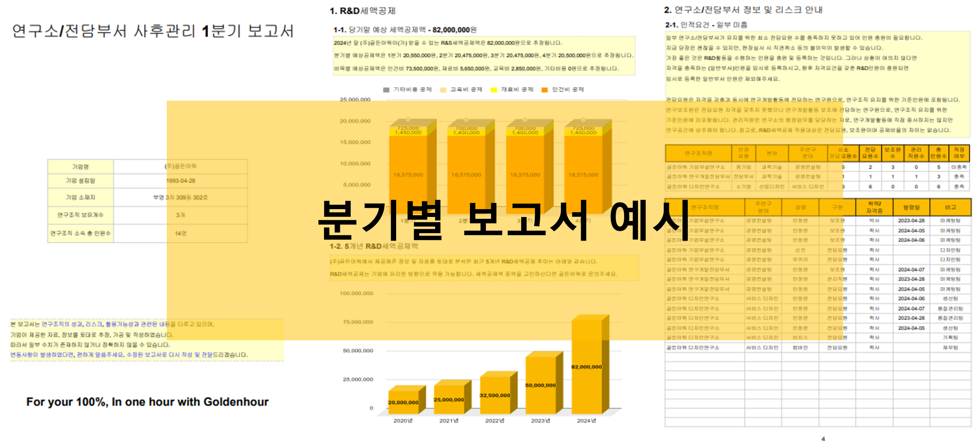
Task: Click the 관리직원수 column header
Action: 916,153
